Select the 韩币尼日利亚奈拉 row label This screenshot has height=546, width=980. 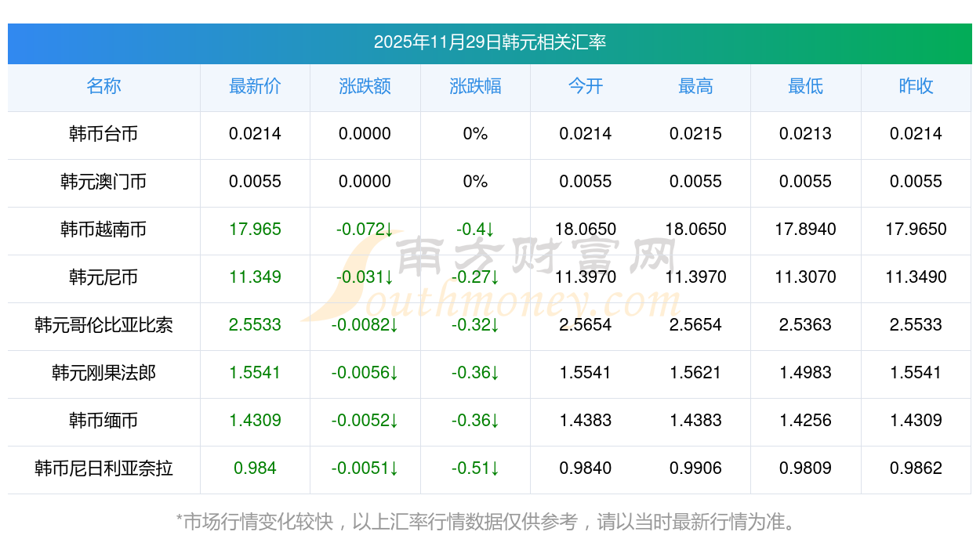point(103,468)
